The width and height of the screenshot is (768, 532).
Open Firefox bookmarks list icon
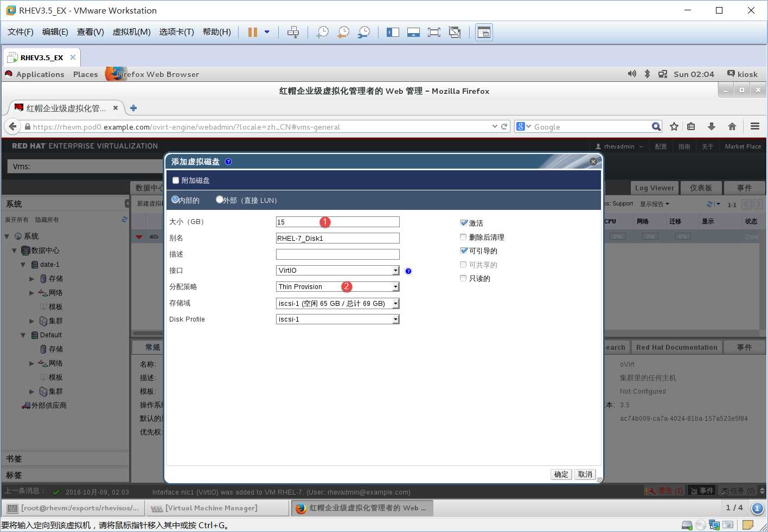[691, 126]
